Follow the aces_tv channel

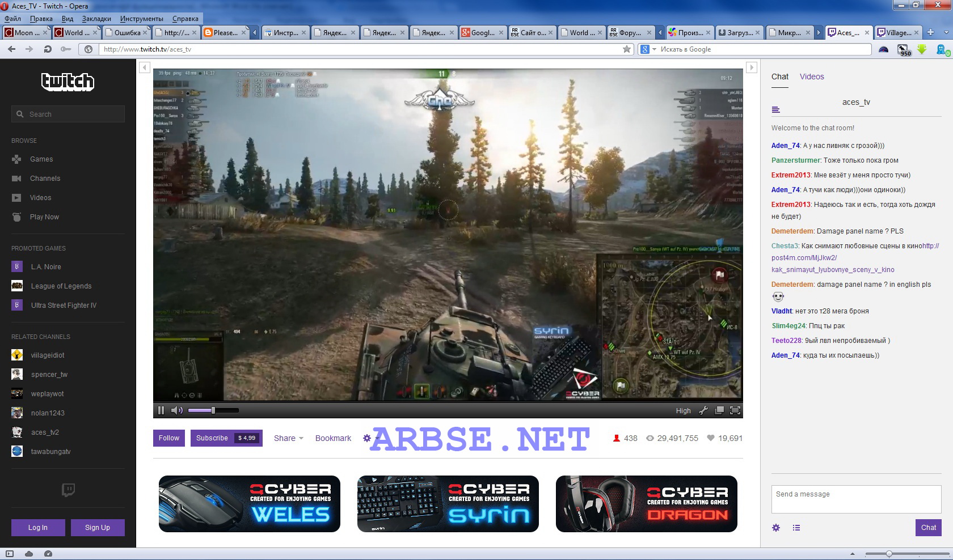(x=169, y=438)
